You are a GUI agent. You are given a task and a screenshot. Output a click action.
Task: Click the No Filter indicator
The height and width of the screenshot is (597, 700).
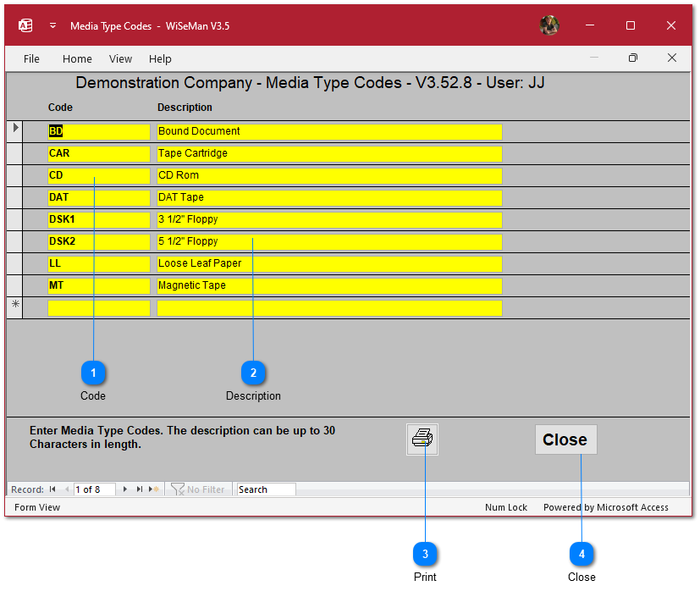click(198, 489)
